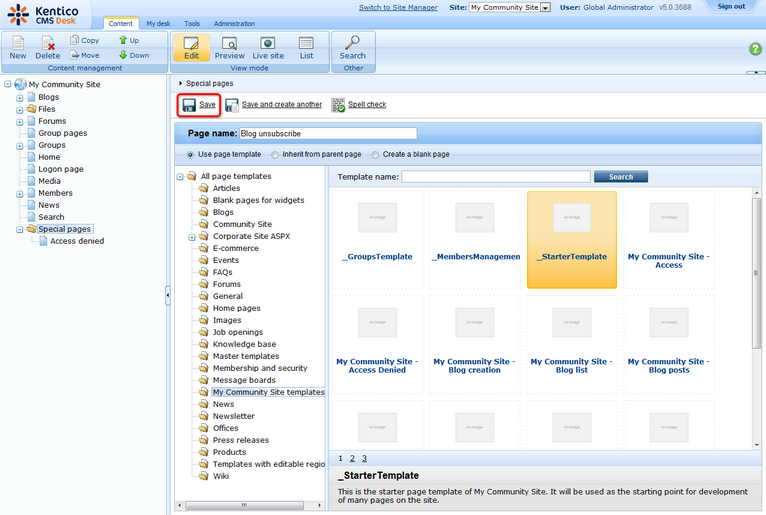The height and width of the screenshot is (515, 766).
Task: Select the Use page template radio button
Action: (190, 155)
